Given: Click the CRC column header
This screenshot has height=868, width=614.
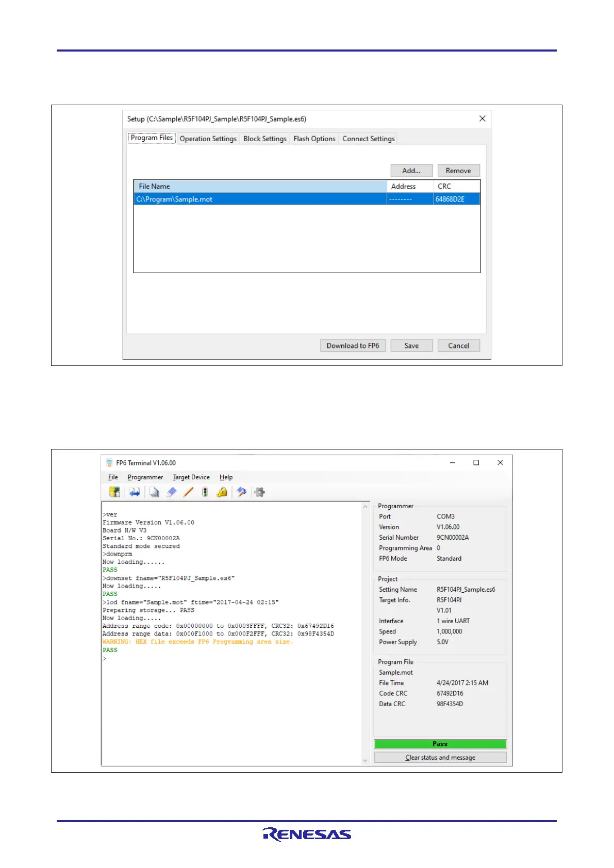Looking at the screenshot, I should (456, 186).
